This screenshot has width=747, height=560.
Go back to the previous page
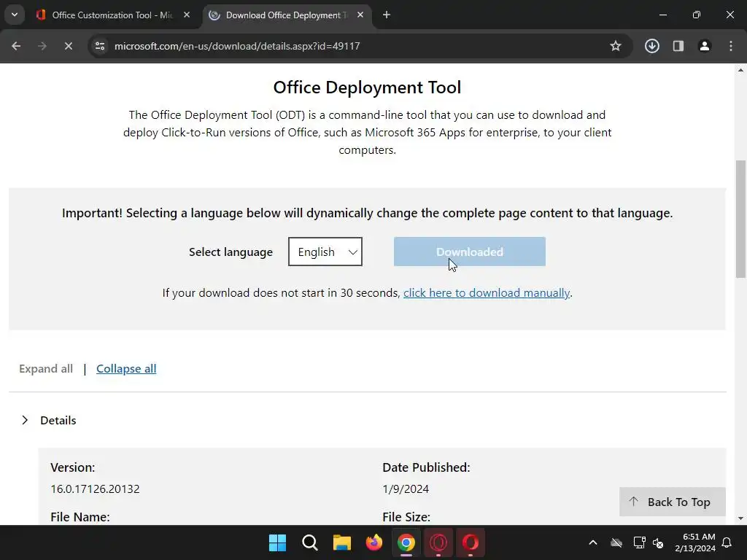pos(16,46)
